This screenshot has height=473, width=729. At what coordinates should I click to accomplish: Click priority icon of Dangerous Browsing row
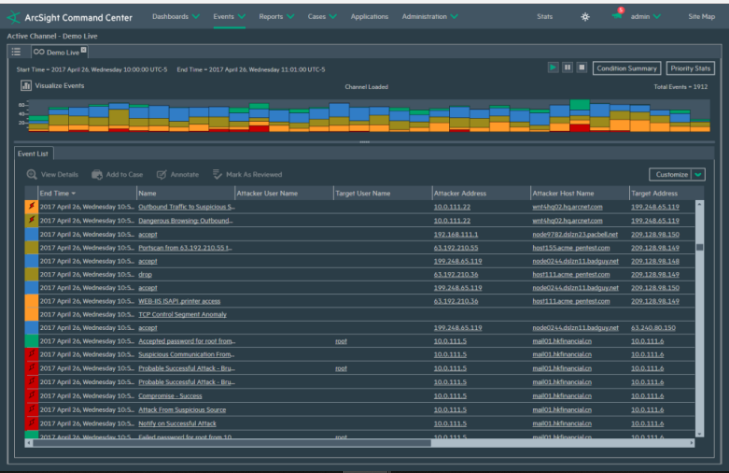[x=32, y=220]
